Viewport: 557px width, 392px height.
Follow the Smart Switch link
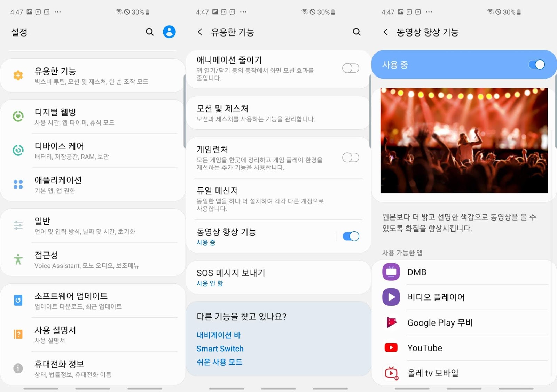[x=220, y=349]
